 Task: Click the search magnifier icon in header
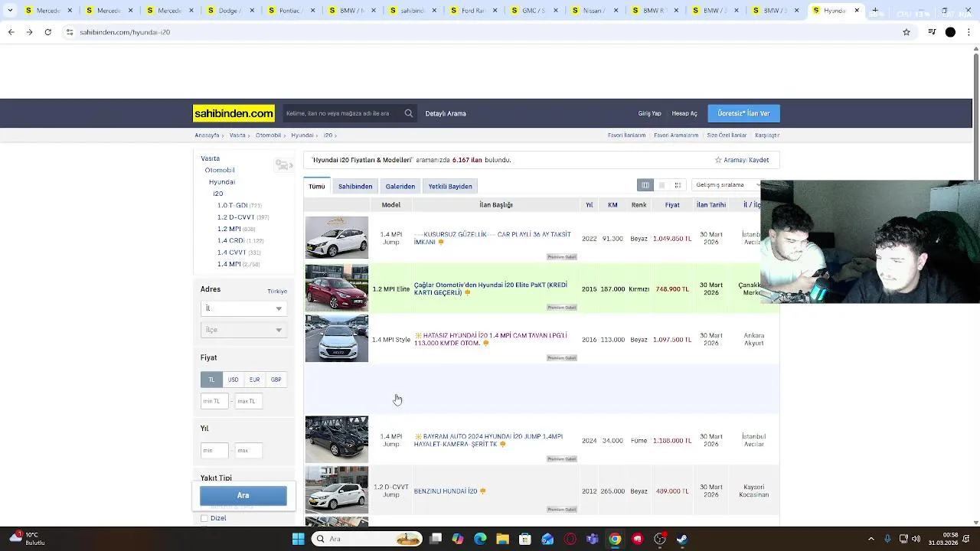tap(409, 113)
